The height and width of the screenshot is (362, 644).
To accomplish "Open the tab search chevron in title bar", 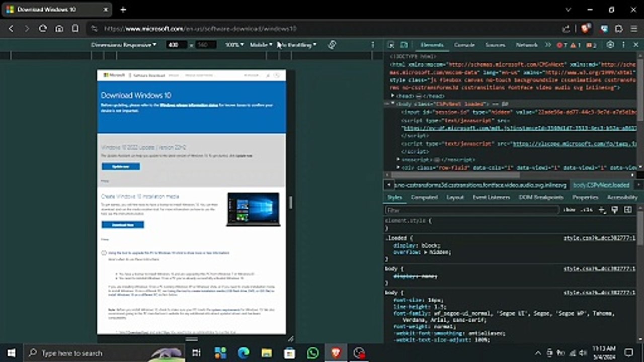I will [x=569, y=10].
